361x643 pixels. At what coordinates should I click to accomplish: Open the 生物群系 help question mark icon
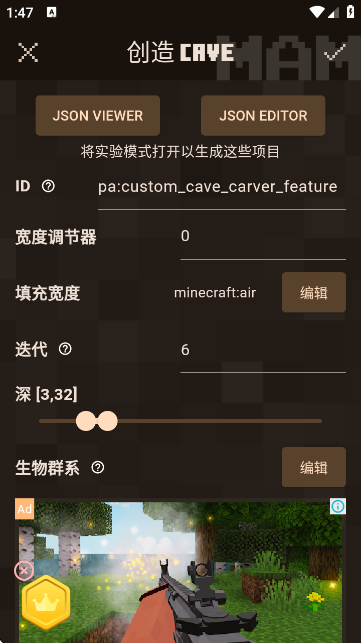[98, 467]
